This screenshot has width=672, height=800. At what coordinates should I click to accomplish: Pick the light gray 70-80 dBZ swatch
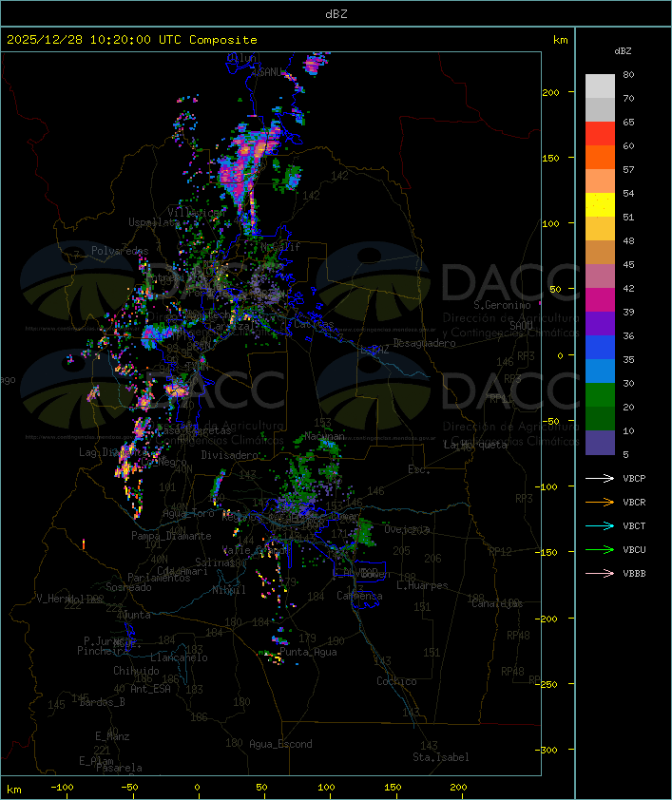[x=600, y=86]
